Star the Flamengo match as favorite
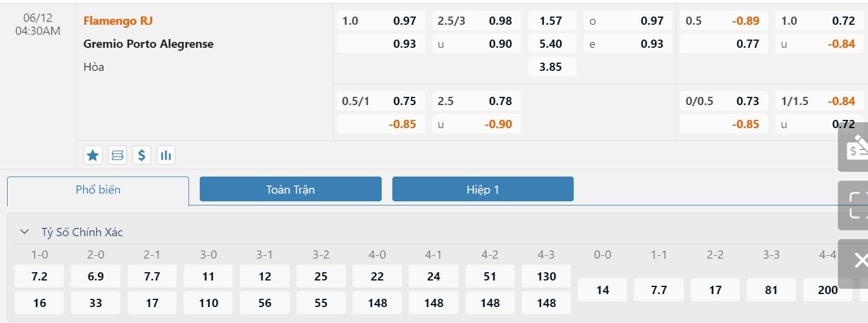Viewport: 868px width, 323px height. point(93,155)
